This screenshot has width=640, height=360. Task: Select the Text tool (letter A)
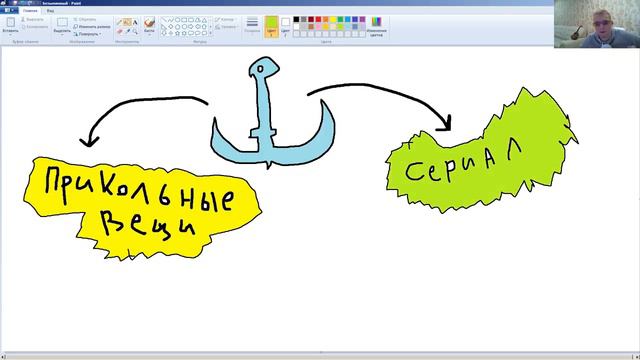135,22
